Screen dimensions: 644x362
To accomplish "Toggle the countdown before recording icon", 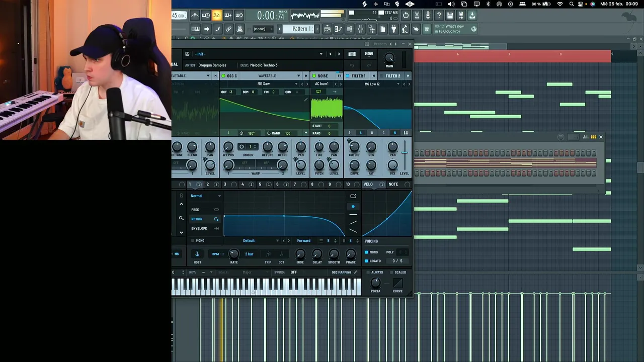I will (205, 16).
